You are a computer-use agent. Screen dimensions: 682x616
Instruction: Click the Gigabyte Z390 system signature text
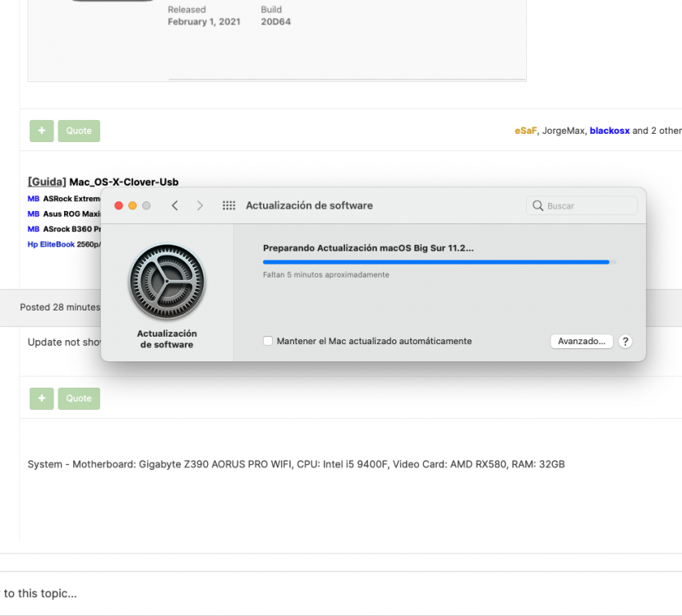[296, 464]
